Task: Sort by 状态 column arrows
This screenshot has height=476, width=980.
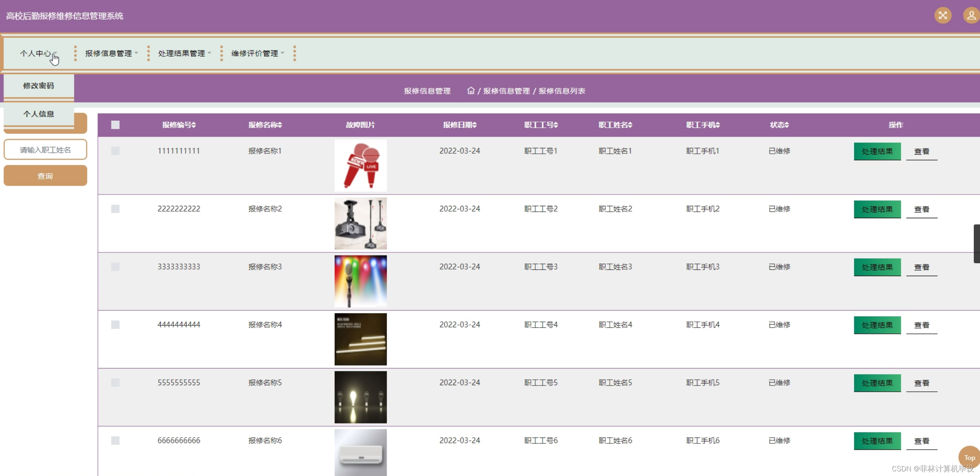Action: [x=787, y=125]
